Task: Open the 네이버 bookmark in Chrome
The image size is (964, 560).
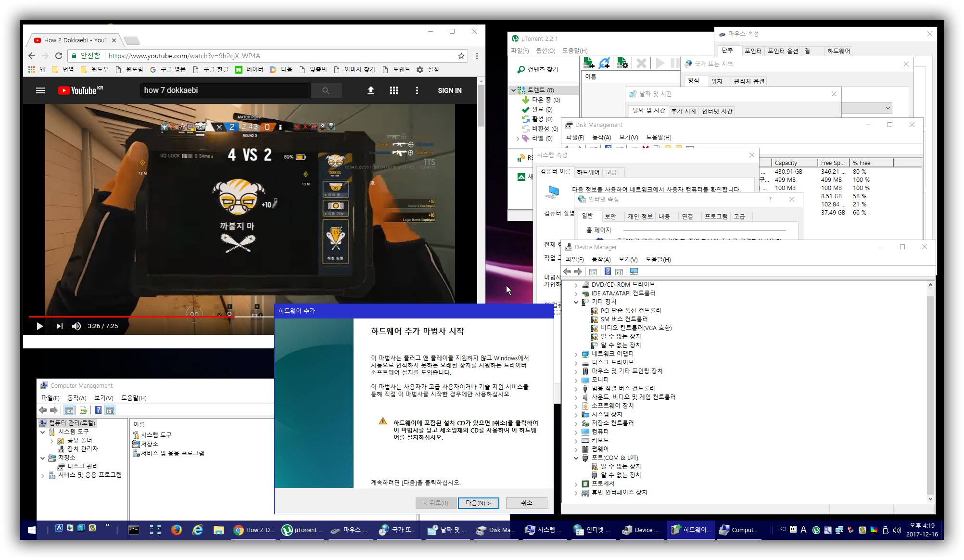Action: tap(249, 69)
